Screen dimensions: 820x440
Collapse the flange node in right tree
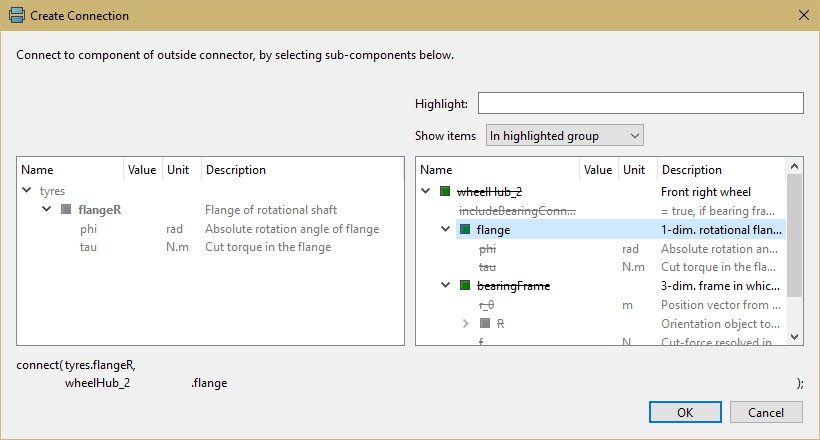446,229
